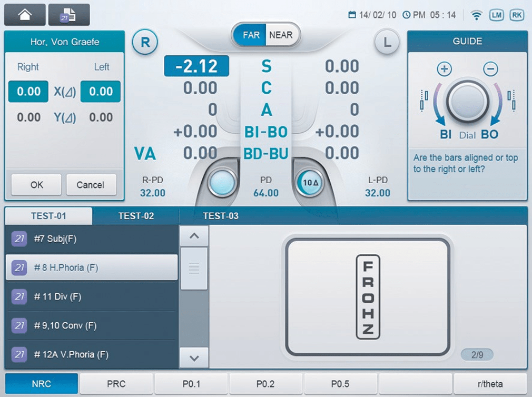Open the report document icon
Viewport: 532px width, 397px height.
68,15
